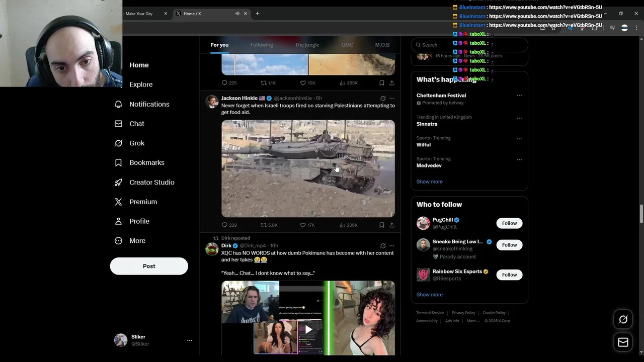Open Profile person icon
The width and height of the screenshot is (644, 362).
tap(118, 221)
